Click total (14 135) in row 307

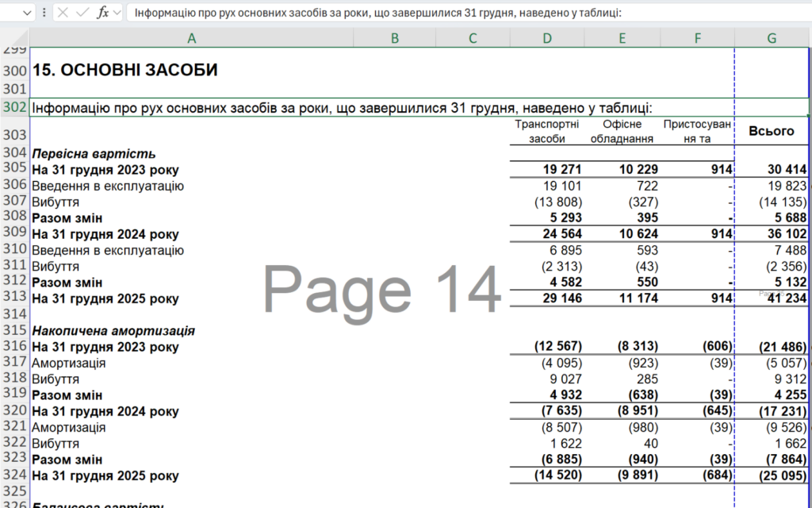click(x=783, y=202)
